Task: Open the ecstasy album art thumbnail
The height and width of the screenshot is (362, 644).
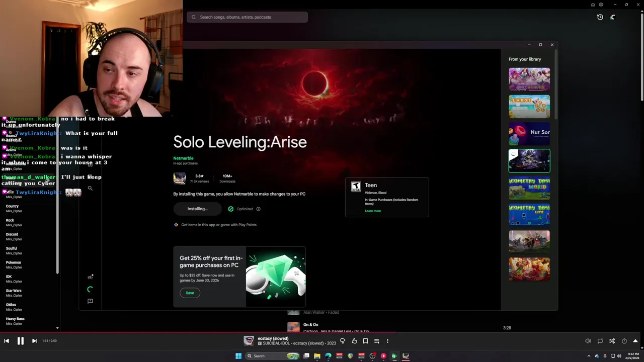Action: [x=249, y=341]
